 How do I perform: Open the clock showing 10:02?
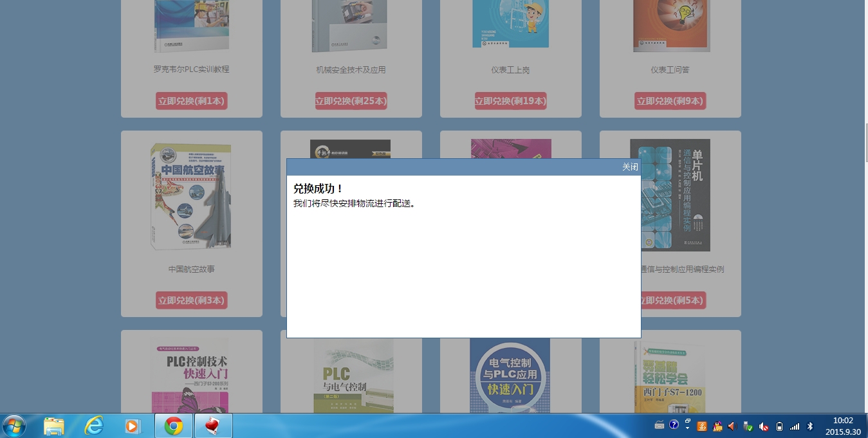pyautogui.click(x=842, y=426)
